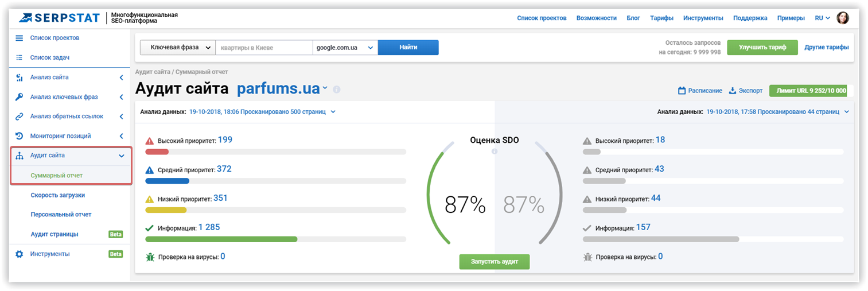Click the sitemap icon for Аудит сайта
This screenshot has width=868, height=291.
click(x=19, y=156)
